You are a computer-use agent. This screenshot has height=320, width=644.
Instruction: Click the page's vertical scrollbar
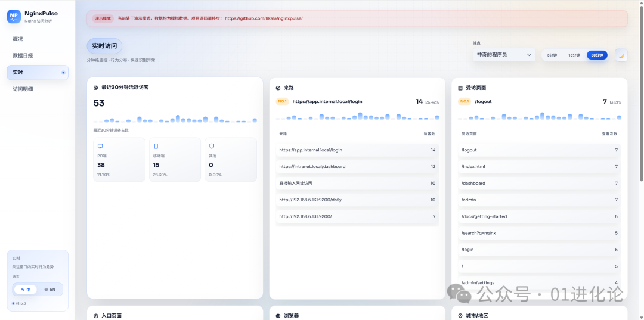point(641,89)
